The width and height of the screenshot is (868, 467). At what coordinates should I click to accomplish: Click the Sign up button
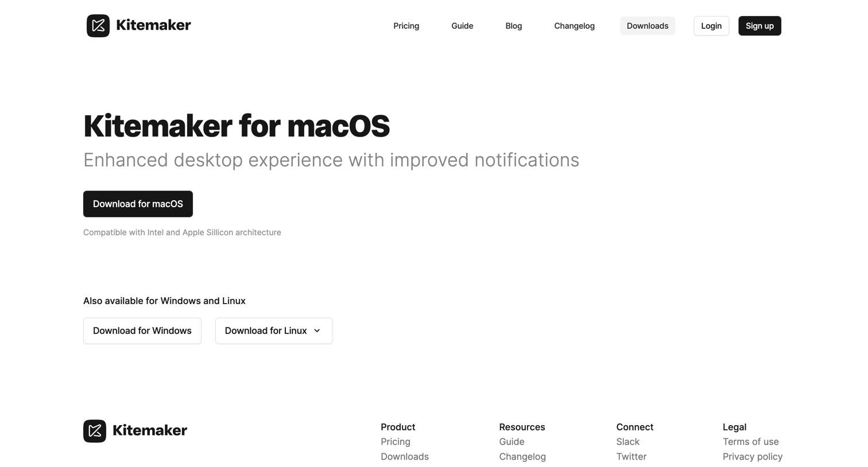(759, 26)
